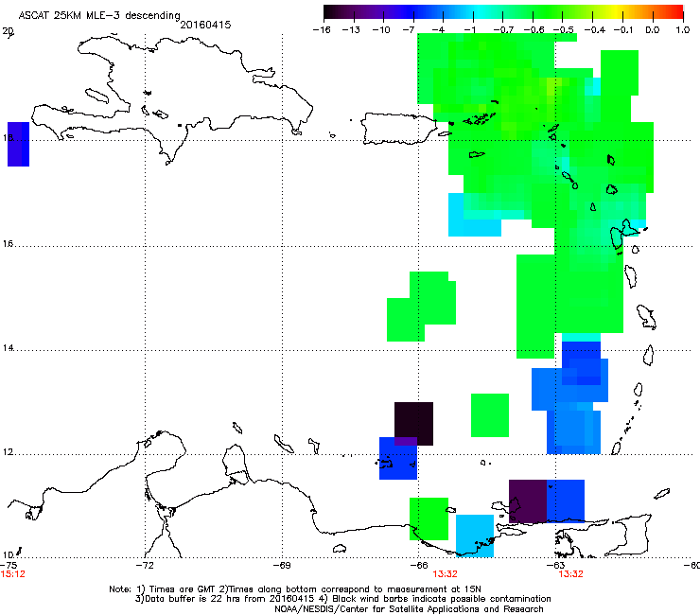Click the isolated green cell near 12.5N
The width and height of the screenshot is (700, 615).
tap(490, 415)
